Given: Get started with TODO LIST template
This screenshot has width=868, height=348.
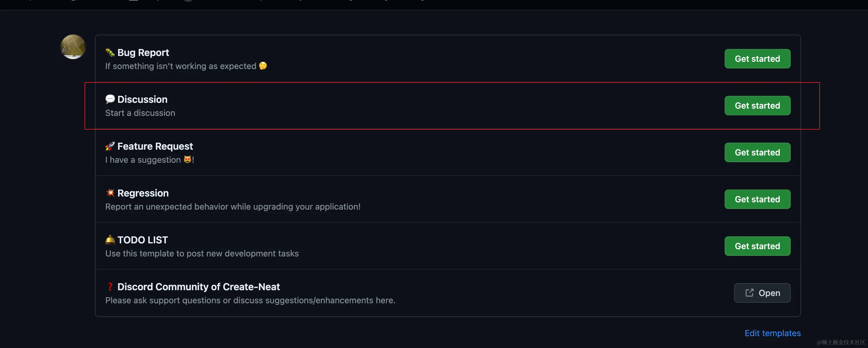Looking at the screenshot, I should tap(757, 246).
